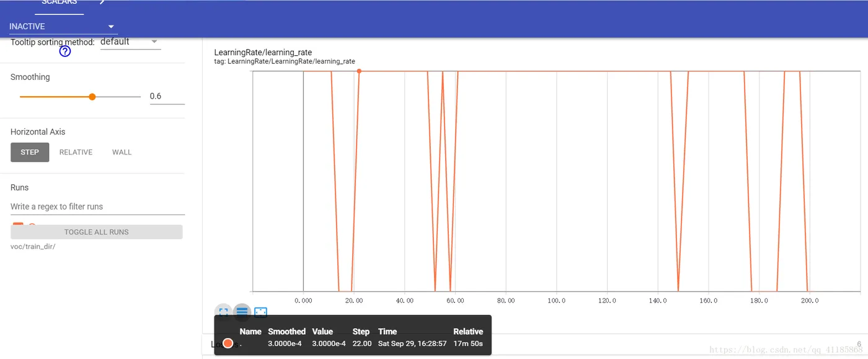
Task: Click the LearningRate/learning_rate chart title
Action: (263, 52)
